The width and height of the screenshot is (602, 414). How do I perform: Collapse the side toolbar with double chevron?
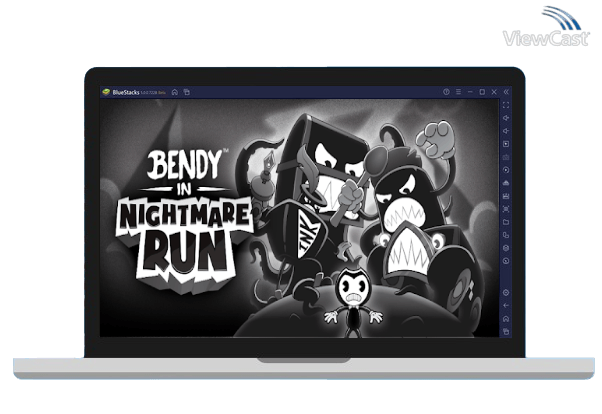coord(506,92)
